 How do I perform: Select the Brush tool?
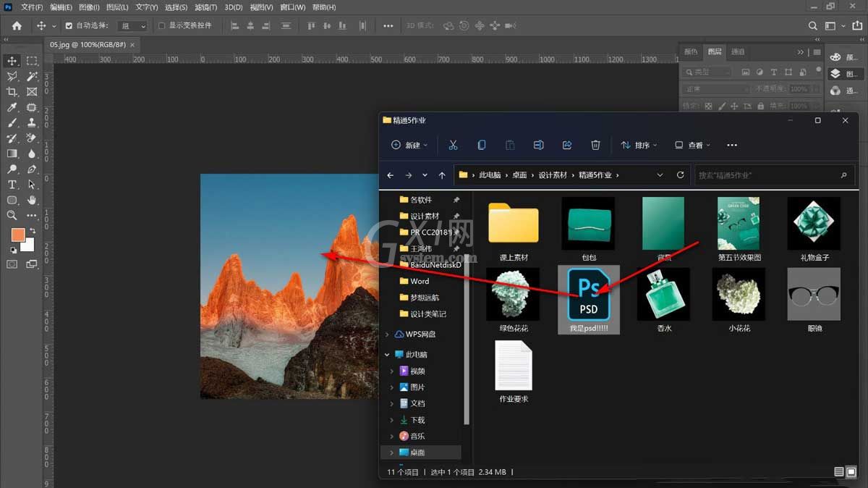(x=12, y=123)
